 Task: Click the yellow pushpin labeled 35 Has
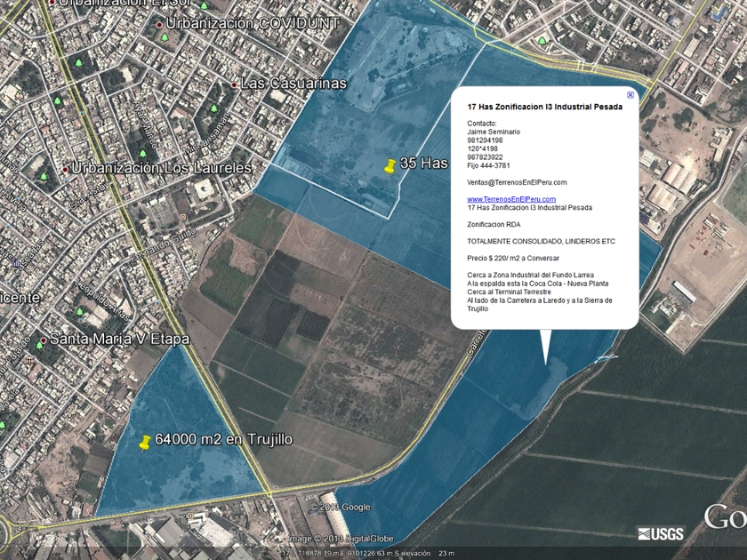pos(390,167)
